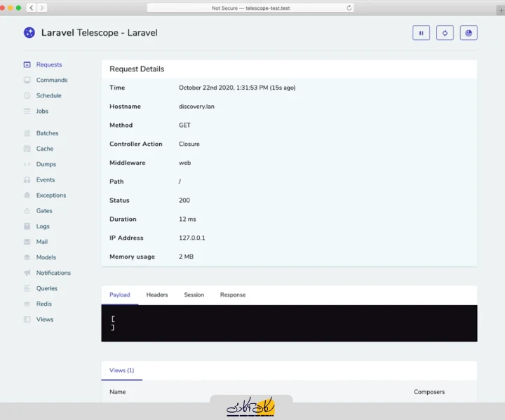Screen dimensions: 505x420
Task: Click the Commands sidebar icon
Action: [27, 80]
